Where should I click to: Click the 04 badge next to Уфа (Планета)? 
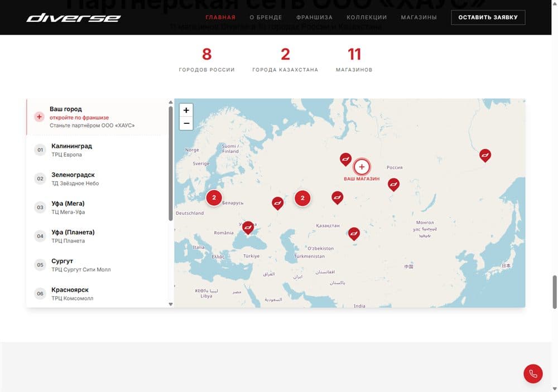tap(40, 236)
